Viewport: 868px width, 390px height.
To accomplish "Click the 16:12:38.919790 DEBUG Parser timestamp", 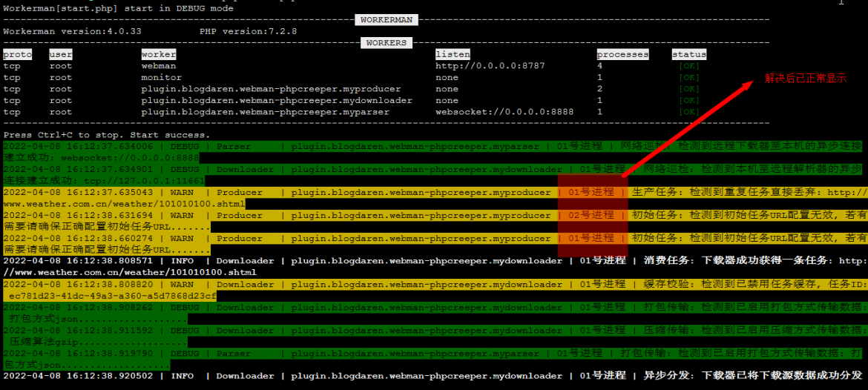I will pyautogui.click(x=78, y=353).
